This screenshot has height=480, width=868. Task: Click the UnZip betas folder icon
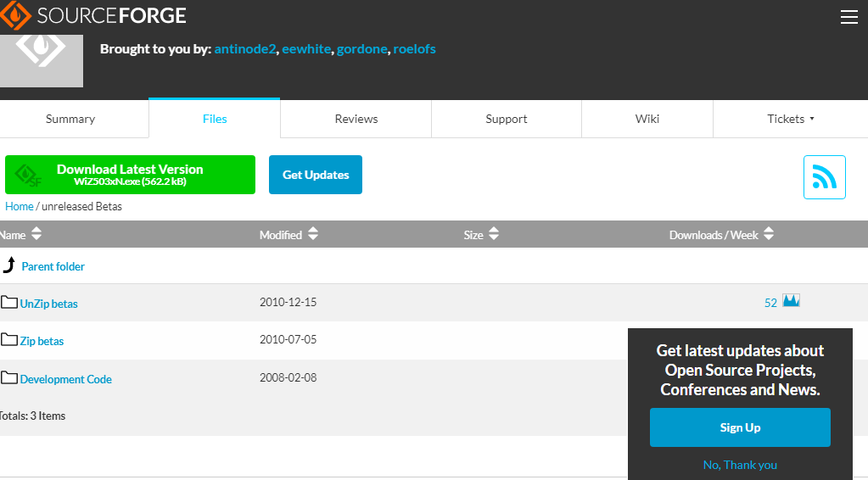8,303
